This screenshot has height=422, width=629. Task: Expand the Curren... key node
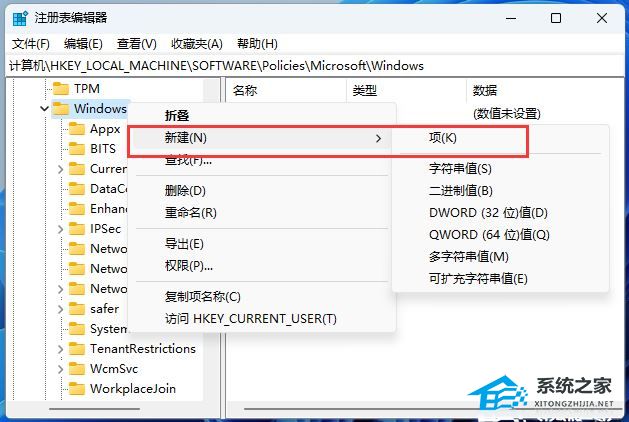coord(61,169)
